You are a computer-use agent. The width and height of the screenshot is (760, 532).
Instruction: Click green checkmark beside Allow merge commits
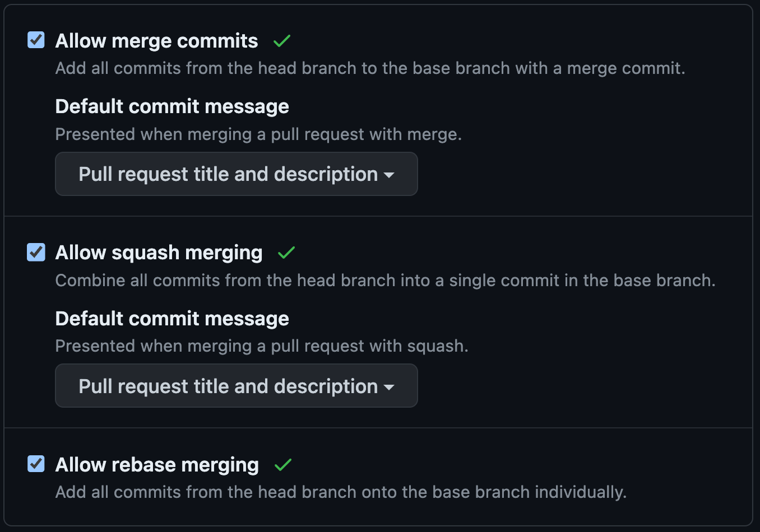pyautogui.click(x=282, y=40)
